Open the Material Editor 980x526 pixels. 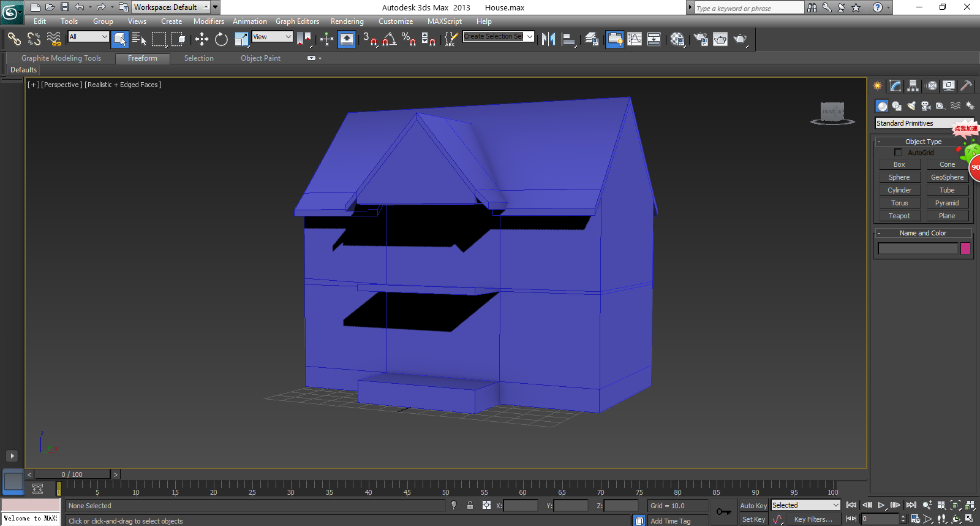[x=677, y=39]
